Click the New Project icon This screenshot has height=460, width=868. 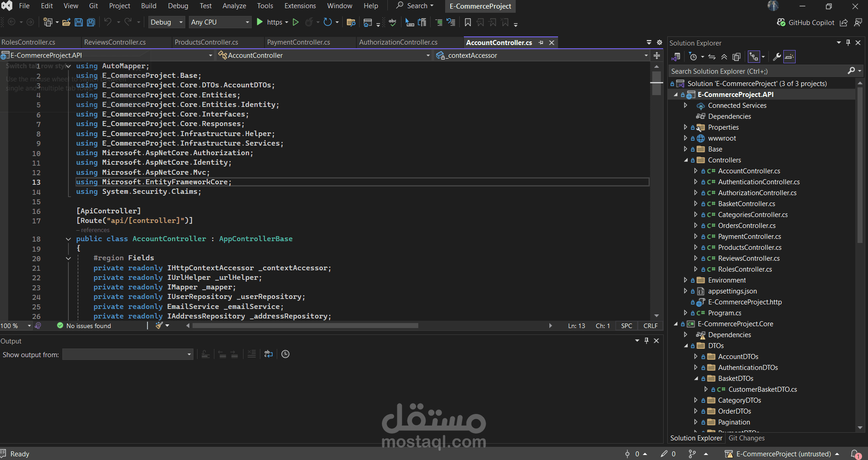tap(48, 22)
